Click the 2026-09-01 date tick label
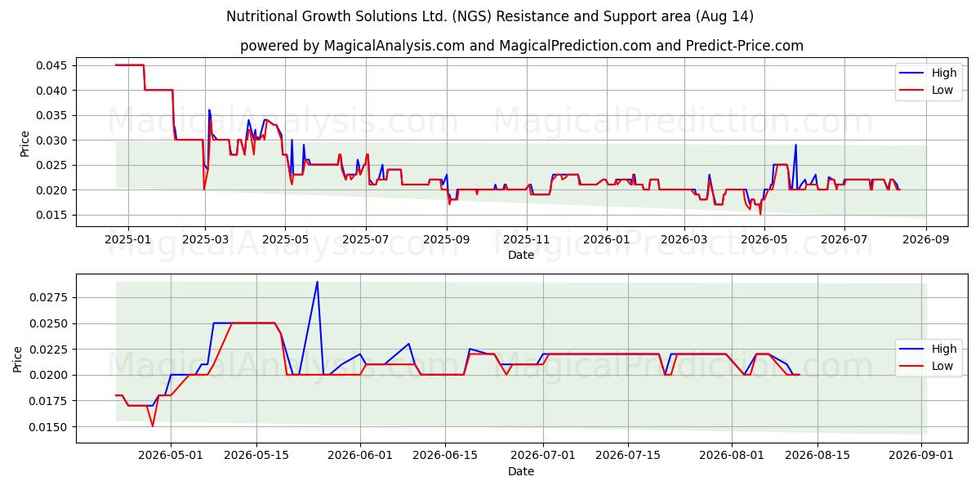This screenshot has width=980, height=490. 922,456
